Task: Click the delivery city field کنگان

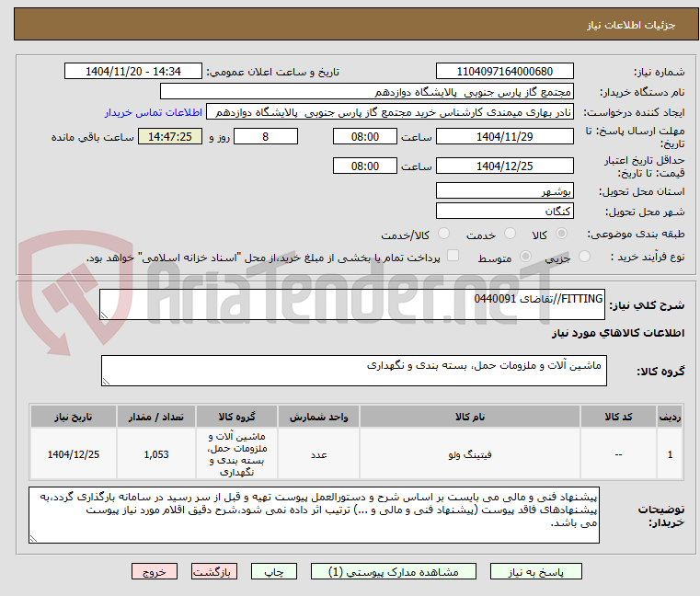Action: tap(504, 211)
